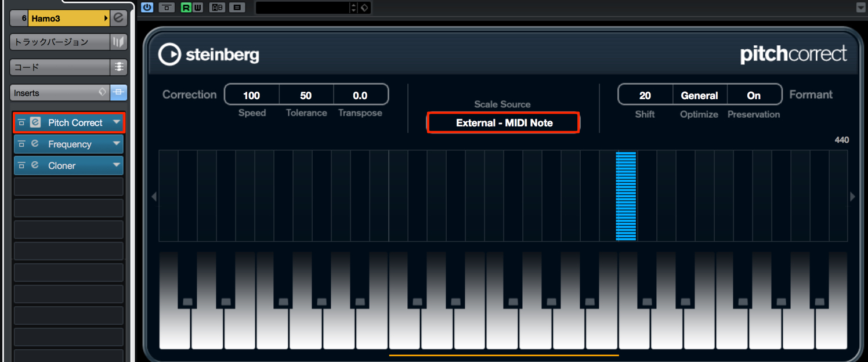The height and width of the screenshot is (362, 868).
Task: Click the track number 6 badge
Action: click(20, 19)
